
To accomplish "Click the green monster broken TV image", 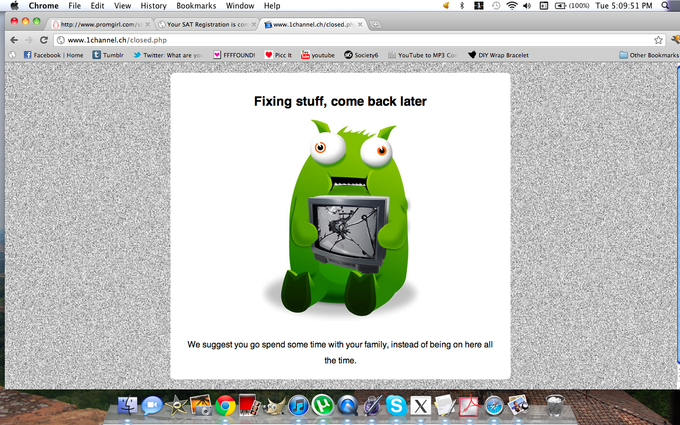I will (340, 218).
